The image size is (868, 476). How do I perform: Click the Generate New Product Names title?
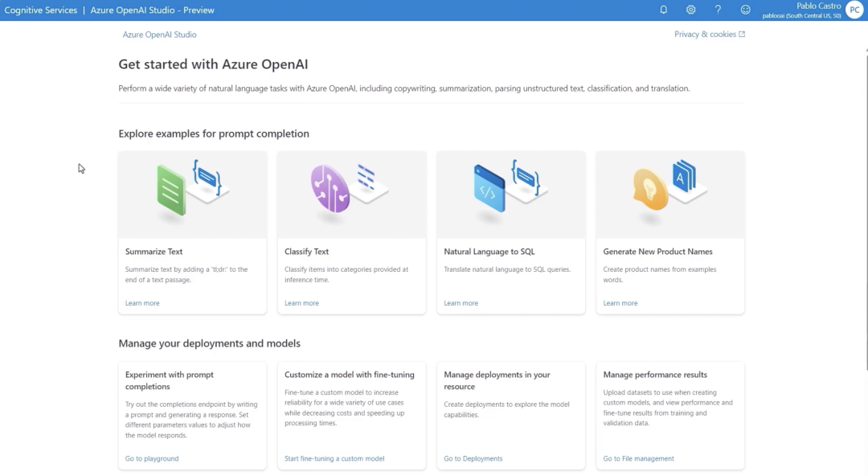tap(657, 252)
